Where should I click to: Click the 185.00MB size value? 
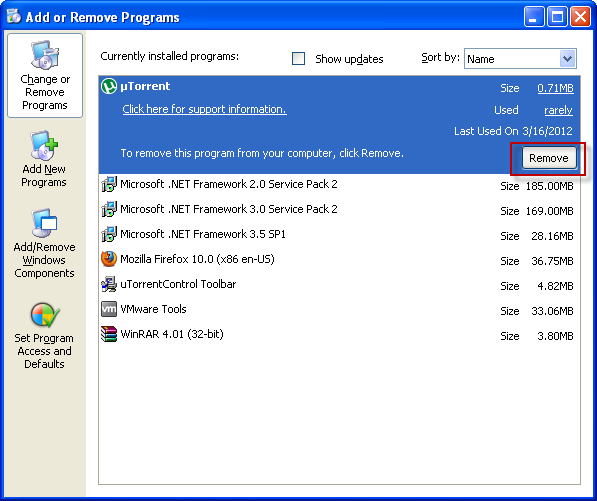(549, 186)
